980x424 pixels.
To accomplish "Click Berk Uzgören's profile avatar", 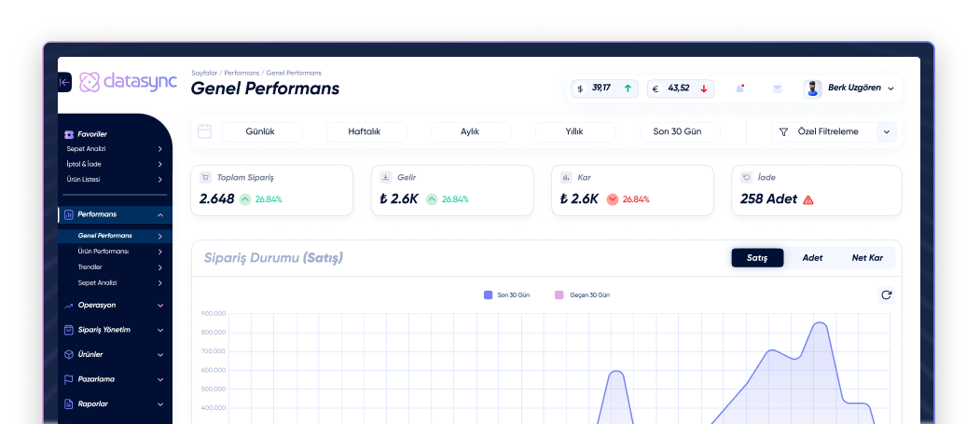I will point(813,89).
